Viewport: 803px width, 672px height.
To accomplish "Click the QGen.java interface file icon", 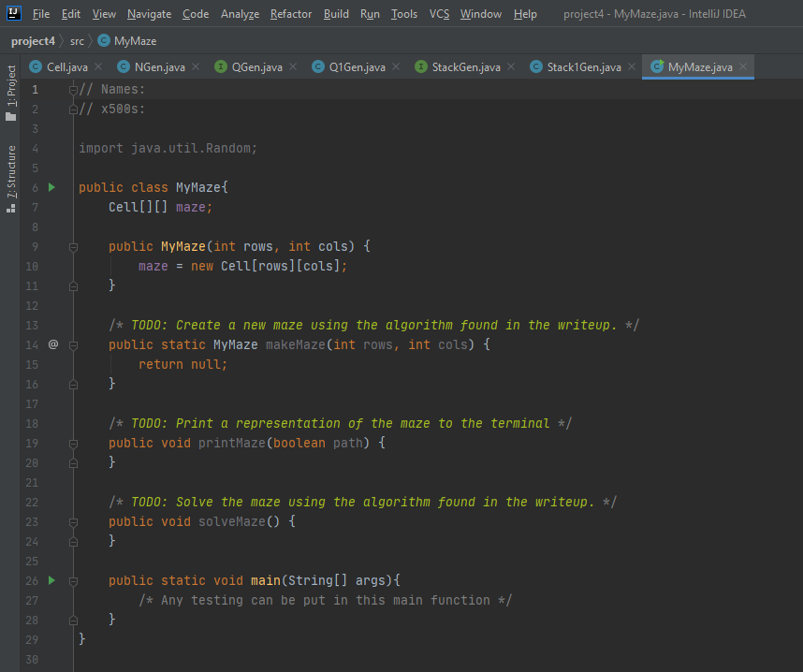I will pos(220,66).
